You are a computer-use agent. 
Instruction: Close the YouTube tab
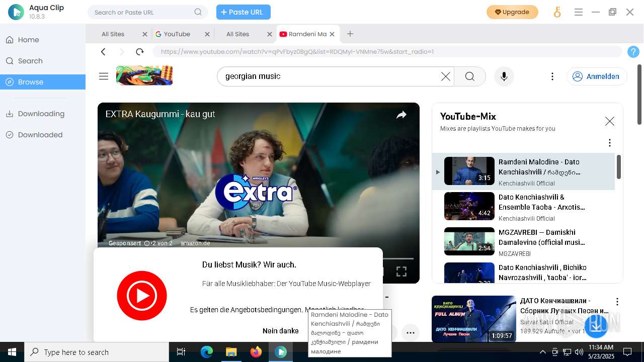207,34
